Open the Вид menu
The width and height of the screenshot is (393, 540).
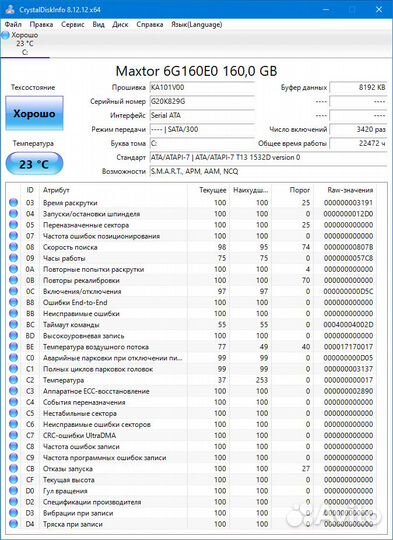tap(99, 24)
